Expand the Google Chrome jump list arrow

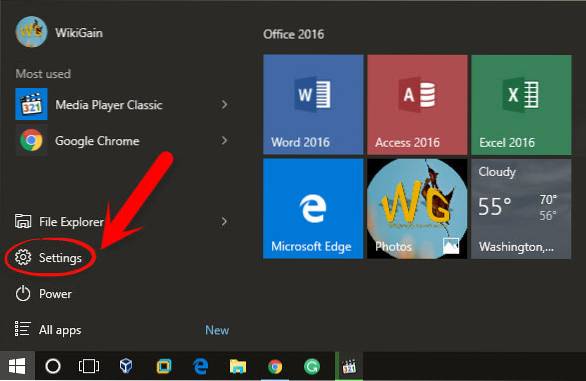224,141
